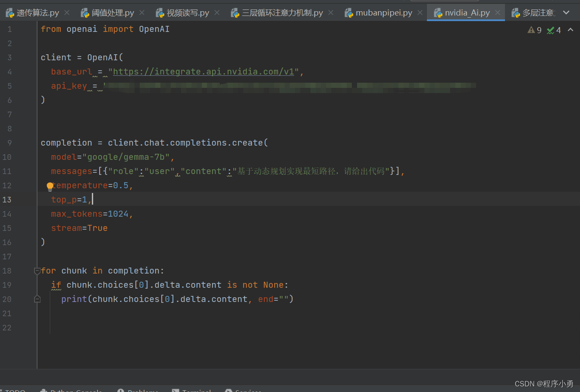This screenshot has height=392, width=580.
Task: Close the 遗传算法.py tab
Action: point(67,13)
